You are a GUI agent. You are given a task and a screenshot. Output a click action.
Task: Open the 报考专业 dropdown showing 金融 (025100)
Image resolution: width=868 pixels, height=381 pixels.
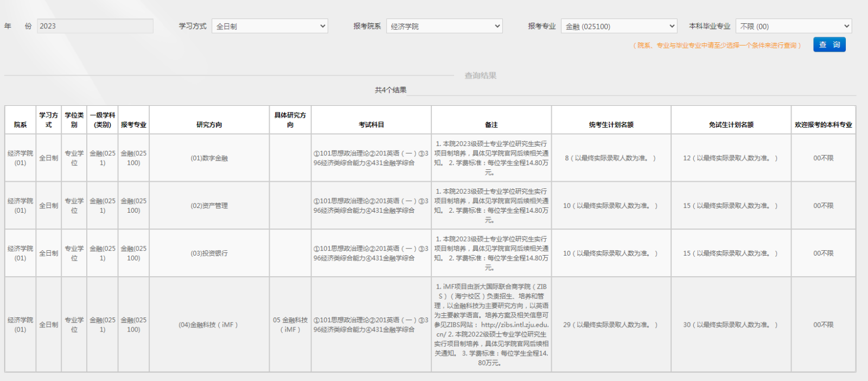tap(619, 26)
